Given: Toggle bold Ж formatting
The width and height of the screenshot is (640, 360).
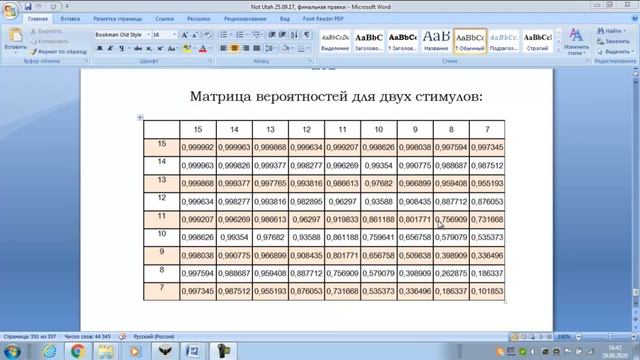Looking at the screenshot, I should (x=100, y=49).
